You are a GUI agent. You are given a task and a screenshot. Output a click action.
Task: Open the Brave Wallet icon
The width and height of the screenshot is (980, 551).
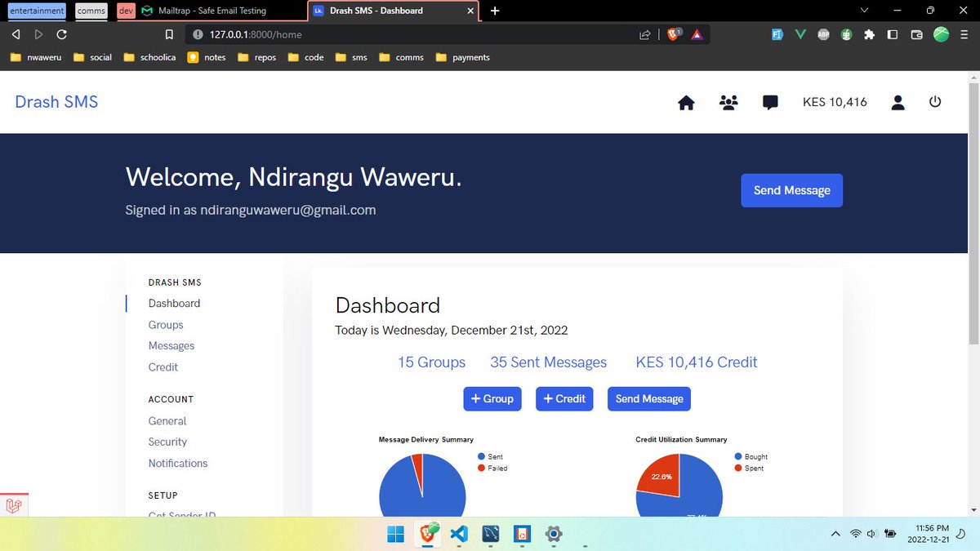[x=916, y=34]
